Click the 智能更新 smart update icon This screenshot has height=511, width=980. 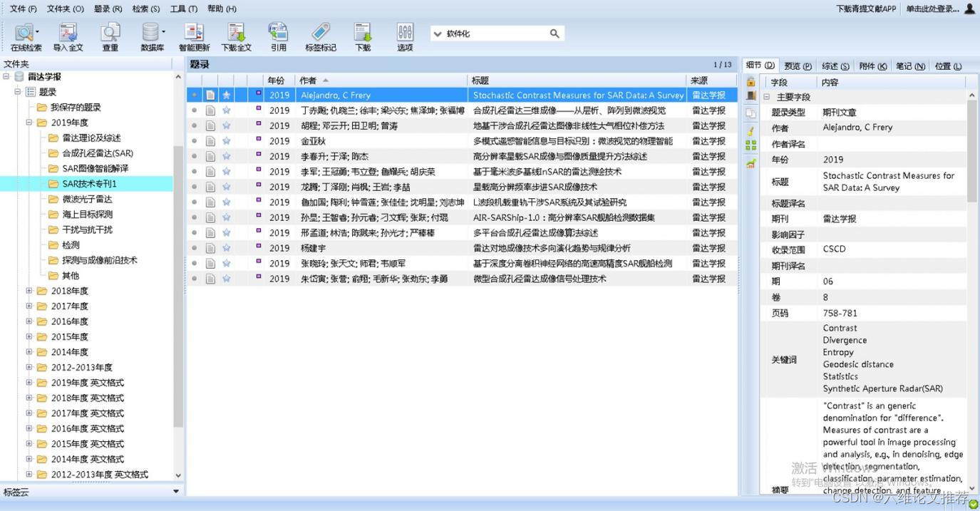tap(194, 37)
